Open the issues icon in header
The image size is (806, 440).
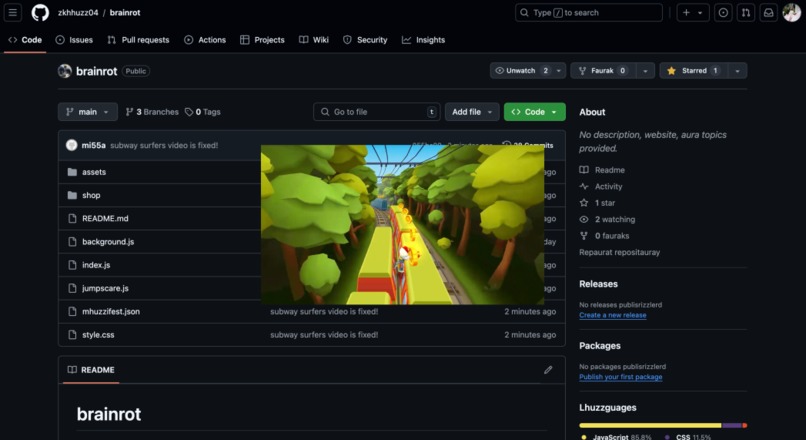(x=723, y=12)
